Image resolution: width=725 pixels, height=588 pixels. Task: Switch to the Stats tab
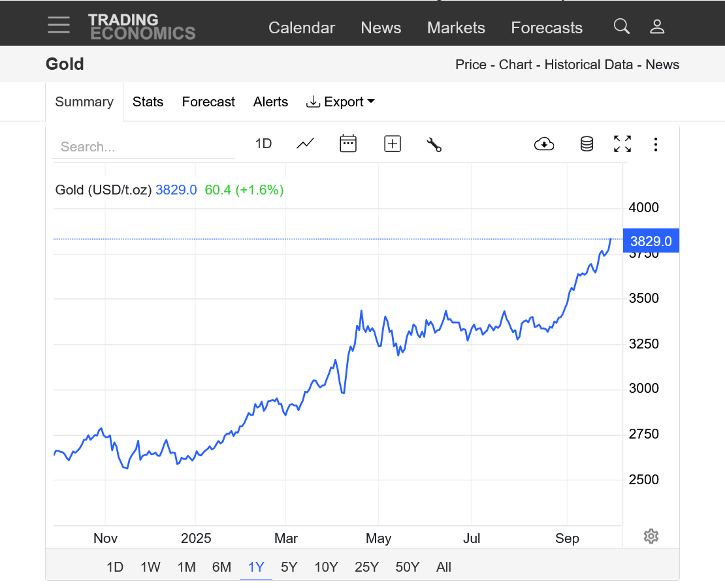click(x=148, y=102)
